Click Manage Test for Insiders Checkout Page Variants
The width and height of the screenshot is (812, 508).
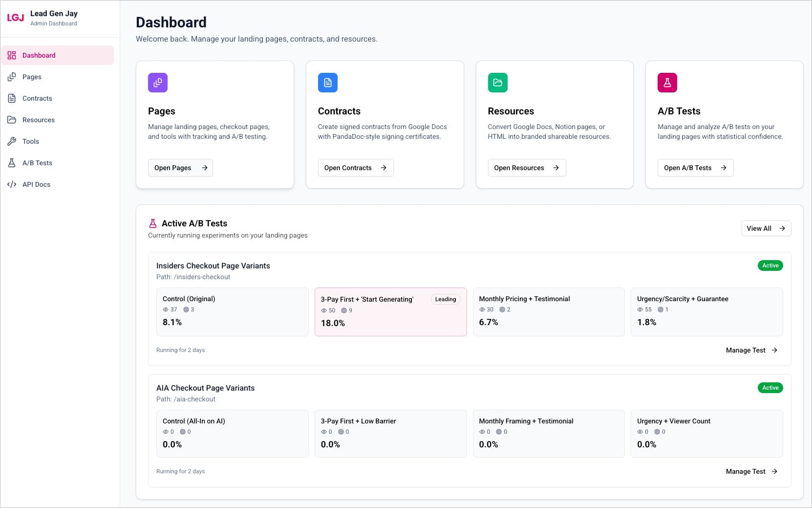[751, 350]
